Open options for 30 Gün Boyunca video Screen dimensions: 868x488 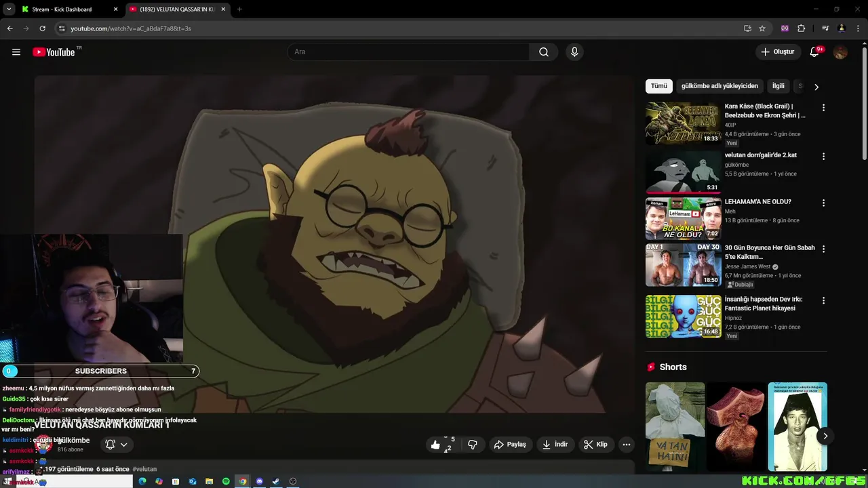824,249
